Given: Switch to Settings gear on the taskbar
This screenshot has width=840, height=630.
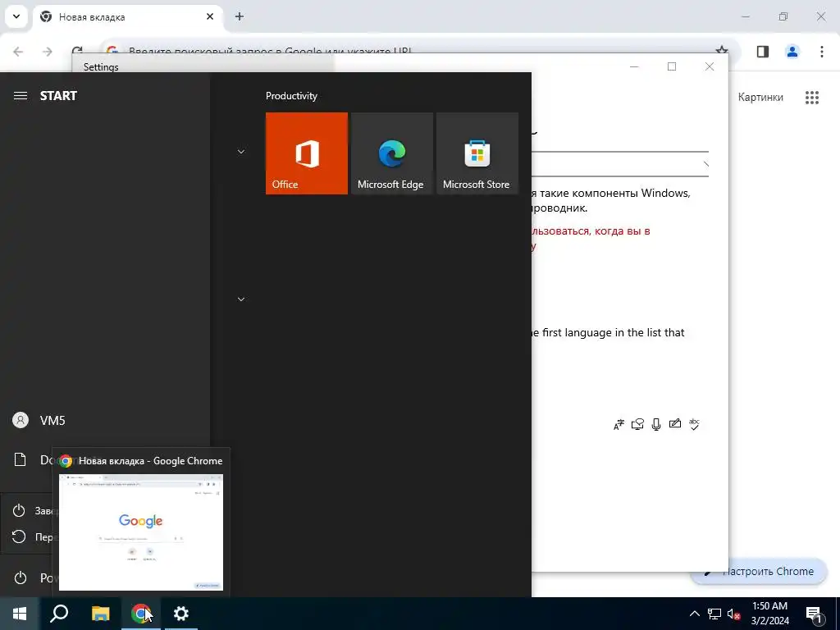Looking at the screenshot, I should [x=181, y=614].
